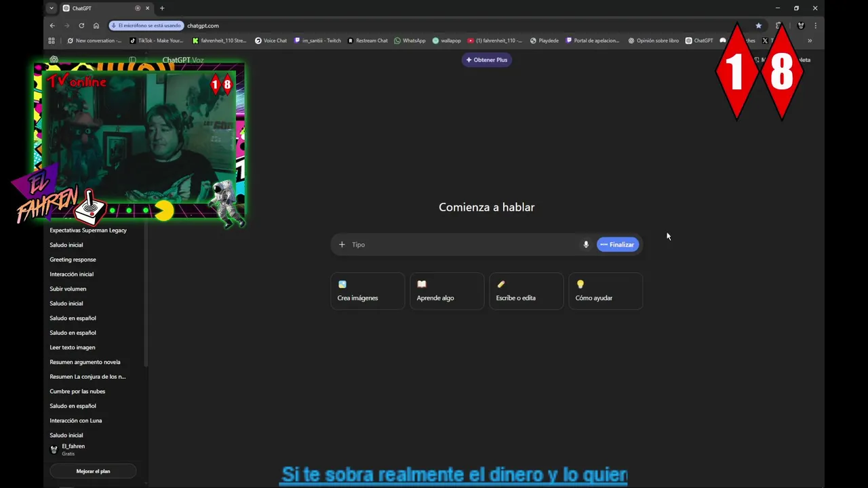868x488 pixels.
Task: Open the bookmarks apps grid icon
Action: pyautogui.click(x=52, y=41)
